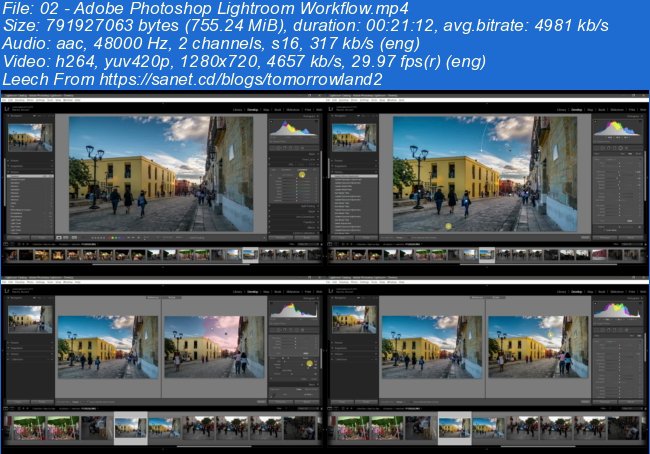Click forward arrow on top-left filmstrip bar
This screenshot has height=454, width=650.
pos(29,244)
